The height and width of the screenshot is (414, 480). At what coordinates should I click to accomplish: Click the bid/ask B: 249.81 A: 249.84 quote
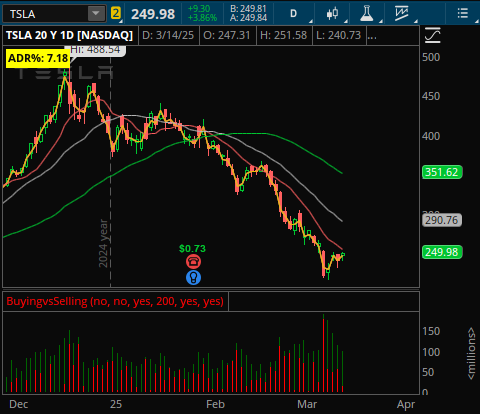248,13
